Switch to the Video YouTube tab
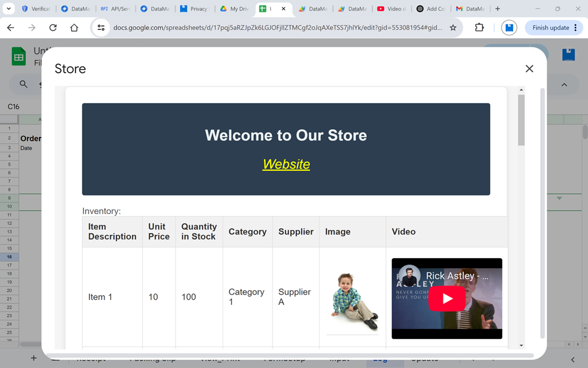Image resolution: width=588 pixels, height=368 pixels. click(391, 9)
